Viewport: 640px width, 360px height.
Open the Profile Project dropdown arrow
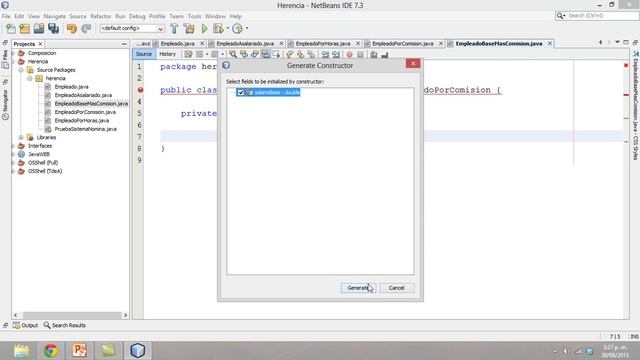pos(247,29)
